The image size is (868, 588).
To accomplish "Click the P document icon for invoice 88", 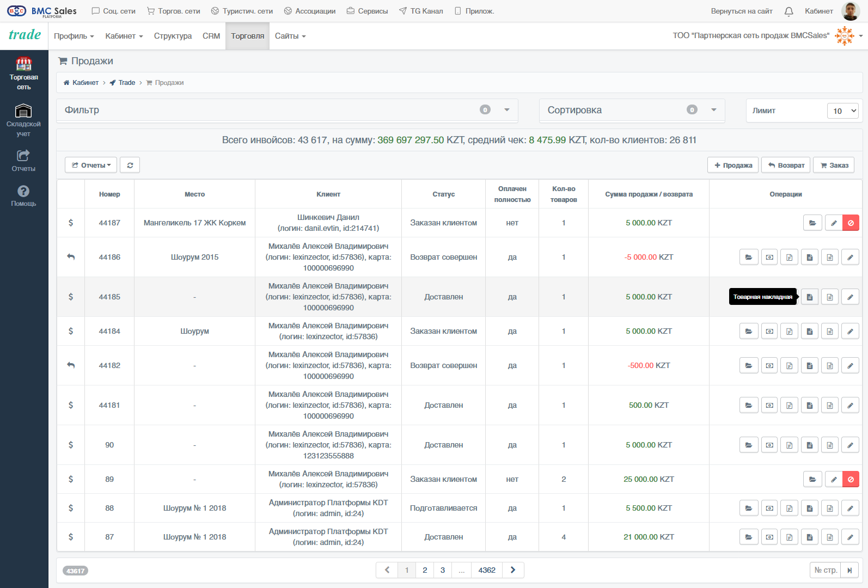I will (790, 508).
